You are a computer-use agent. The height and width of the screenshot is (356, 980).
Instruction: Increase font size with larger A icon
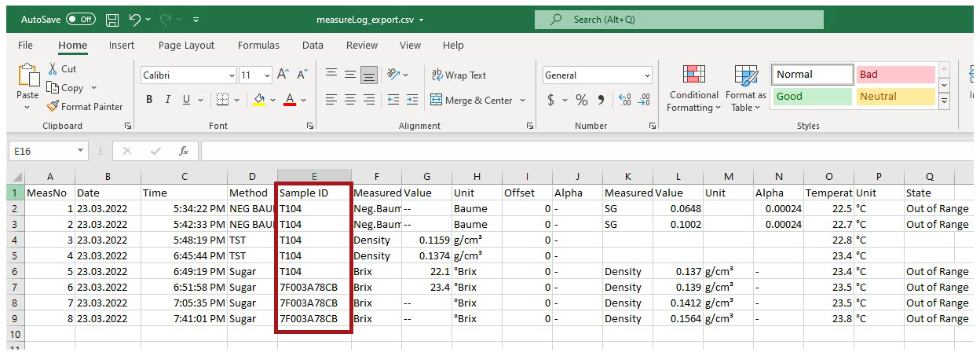click(282, 75)
